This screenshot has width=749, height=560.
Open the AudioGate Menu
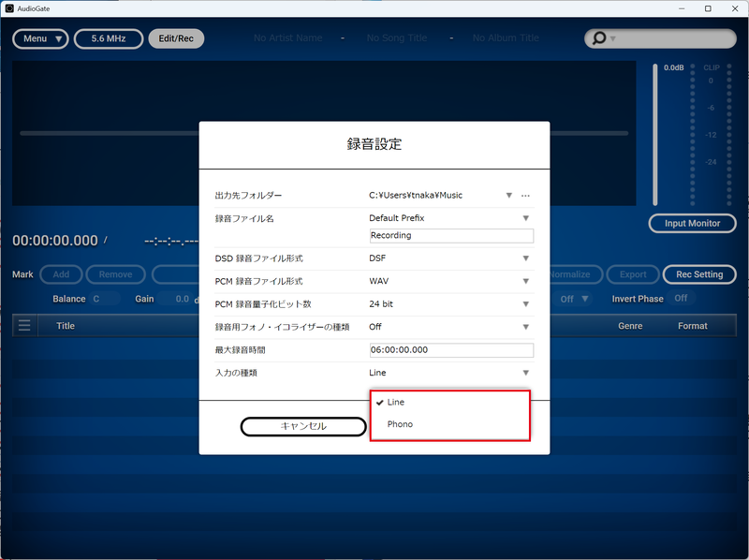tap(39, 38)
